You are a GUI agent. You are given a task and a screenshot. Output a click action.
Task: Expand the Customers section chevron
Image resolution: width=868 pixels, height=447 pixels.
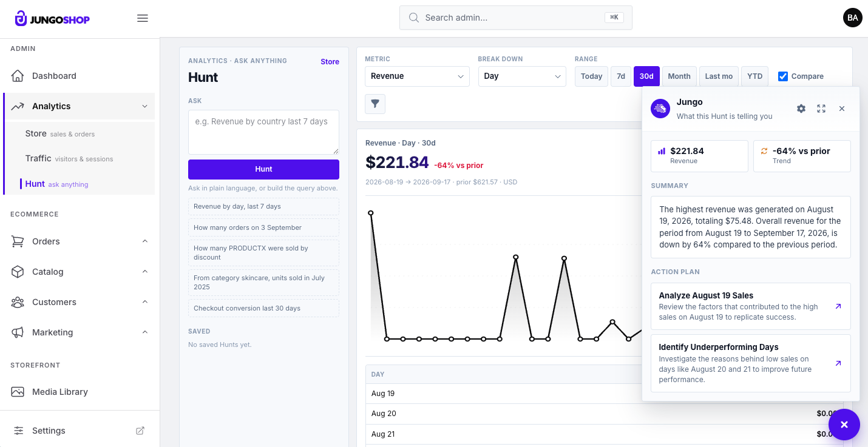pos(144,302)
